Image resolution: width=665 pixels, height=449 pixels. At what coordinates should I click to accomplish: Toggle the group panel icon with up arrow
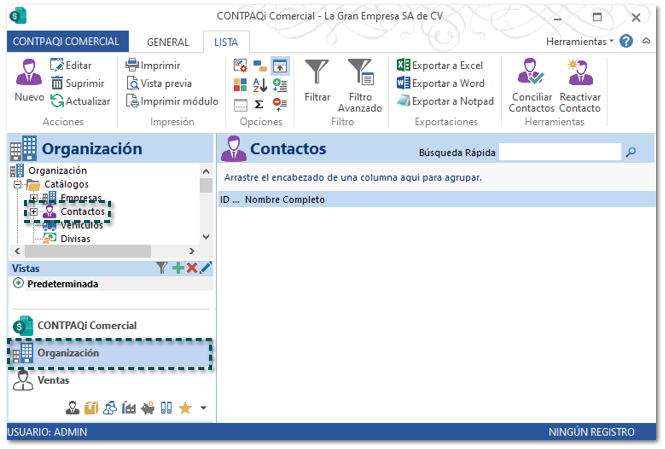pyautogui.click(x=280, y=66)
